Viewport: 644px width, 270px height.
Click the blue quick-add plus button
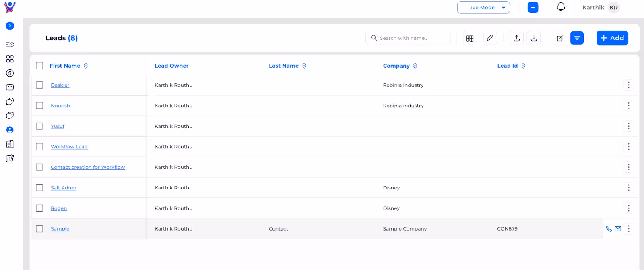pos(533,8)
